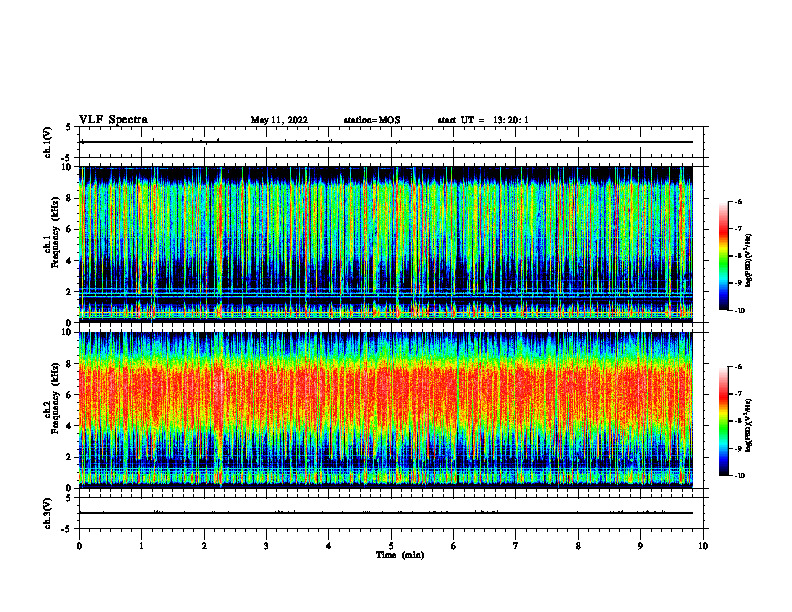Click the '-6' label on ch.1 color scale
The width and height of the screenshot is (792, 612).
738,201
